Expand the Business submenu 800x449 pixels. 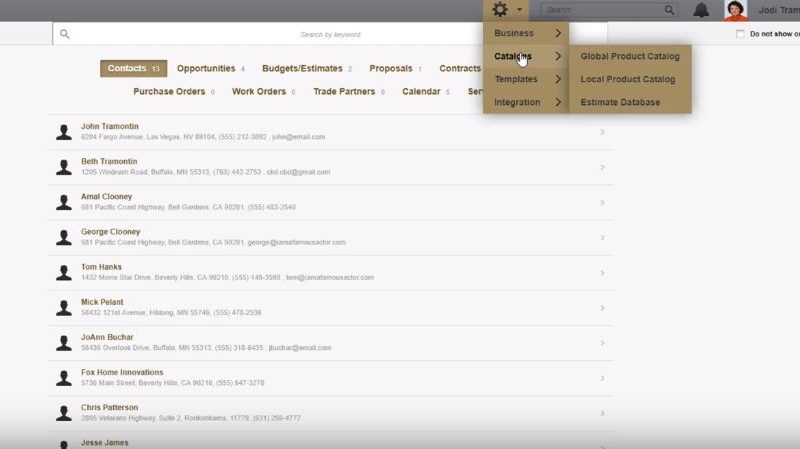(526, 33)
